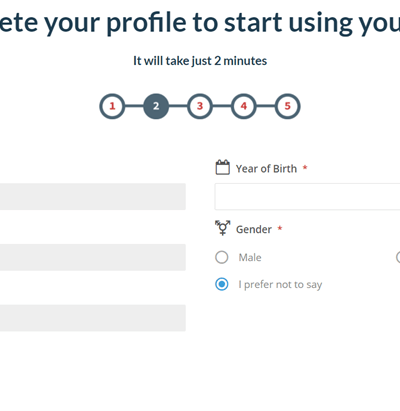The width and height of the screenshot is (400, 411).
Task: Choose the 'I prefer not to say' radio button
Action: coord(222,284)
